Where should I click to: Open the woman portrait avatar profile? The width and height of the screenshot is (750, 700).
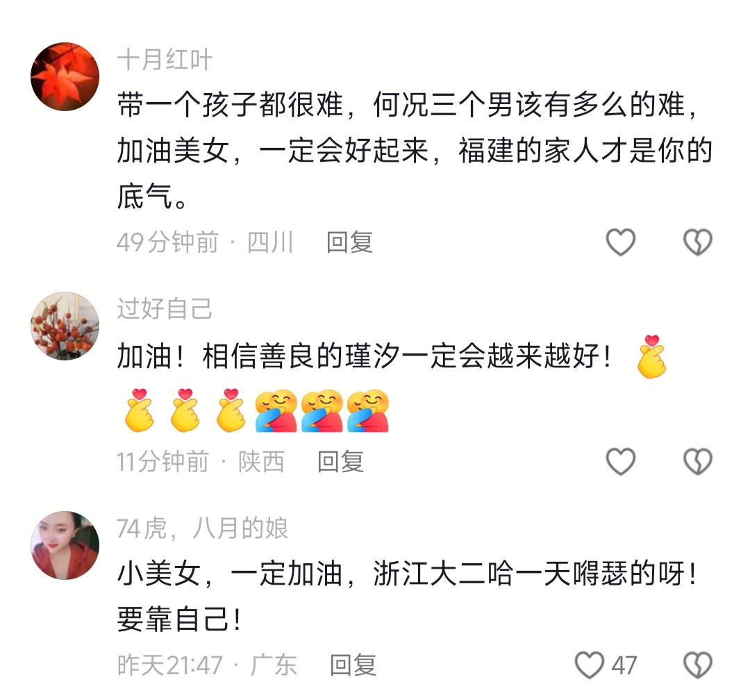point(65,545)
